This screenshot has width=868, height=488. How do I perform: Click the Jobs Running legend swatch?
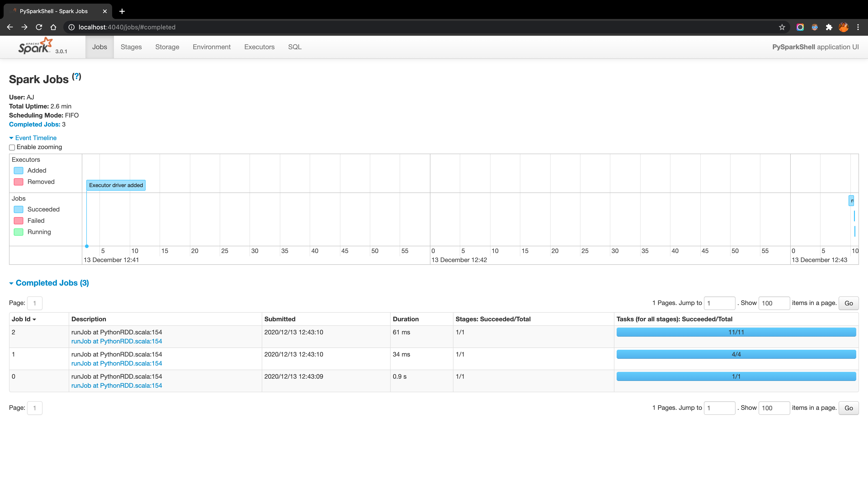(x=19, y=232)
